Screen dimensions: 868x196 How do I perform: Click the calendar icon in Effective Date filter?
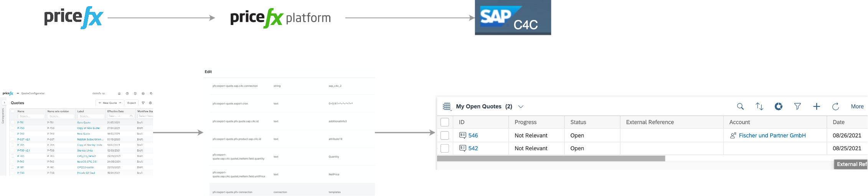[131, 116]
